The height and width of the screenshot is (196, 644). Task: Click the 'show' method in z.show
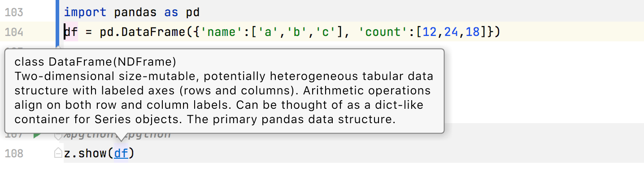point(92,154)
